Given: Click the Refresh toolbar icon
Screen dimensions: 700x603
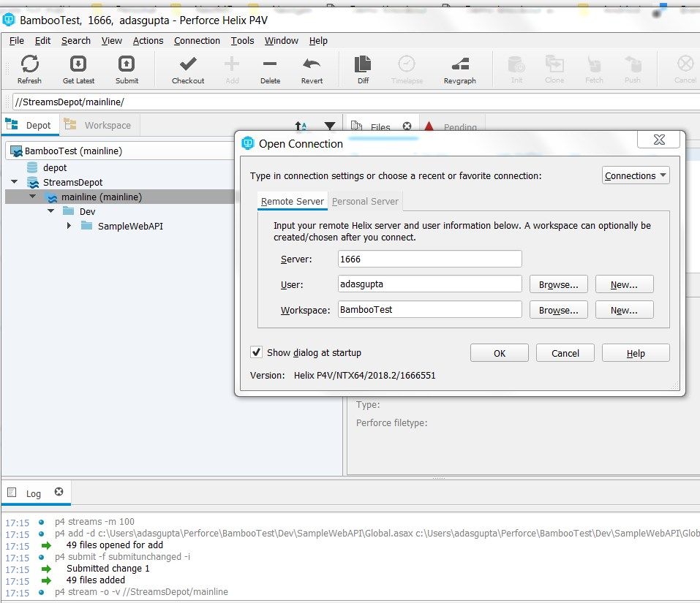Looking at the screenshot, I should [x=29, y=64].
